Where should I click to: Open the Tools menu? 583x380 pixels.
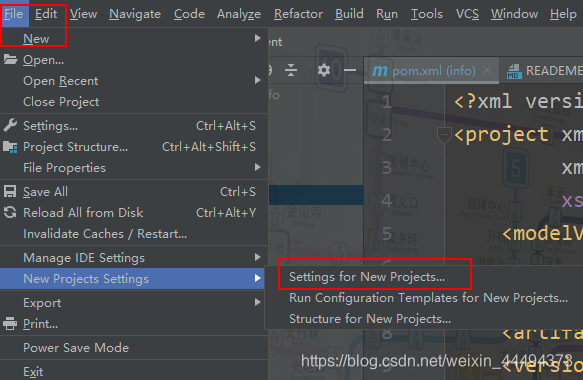pos(427,14)
